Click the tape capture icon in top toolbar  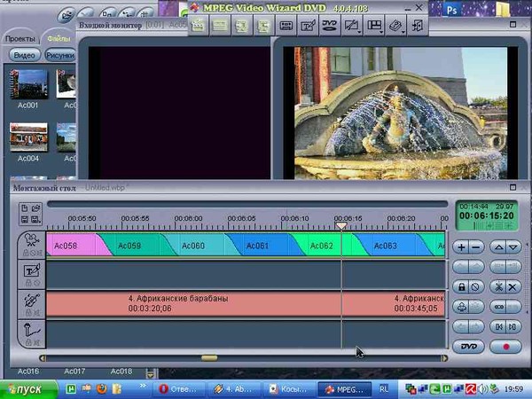[x=286, y=26]
